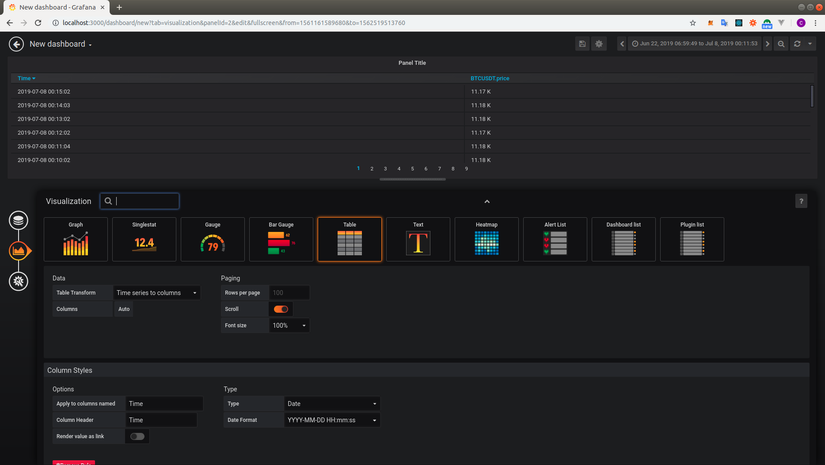
Task: Go to table page 9
Action: [466, 169]
